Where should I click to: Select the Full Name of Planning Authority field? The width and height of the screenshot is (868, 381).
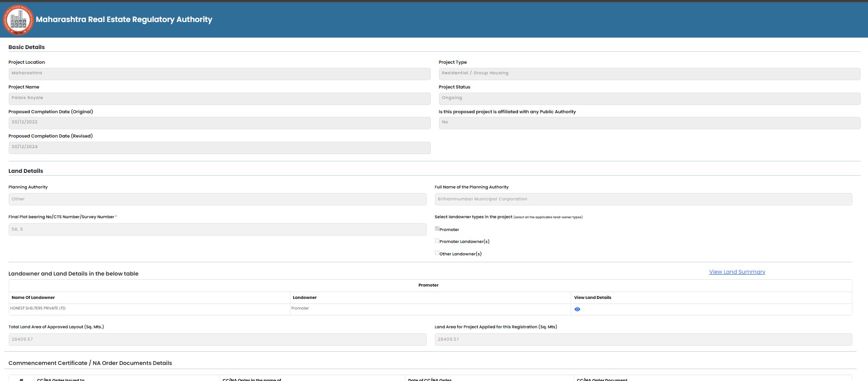tap(643, 199)
